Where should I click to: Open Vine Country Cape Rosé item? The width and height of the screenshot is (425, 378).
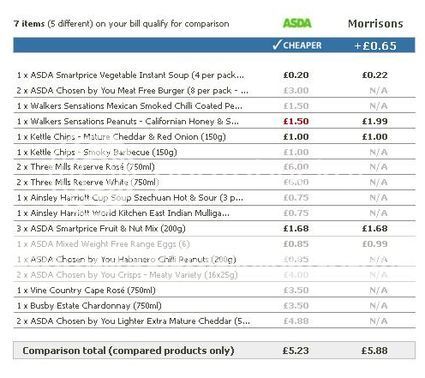(x=86, y=290)
